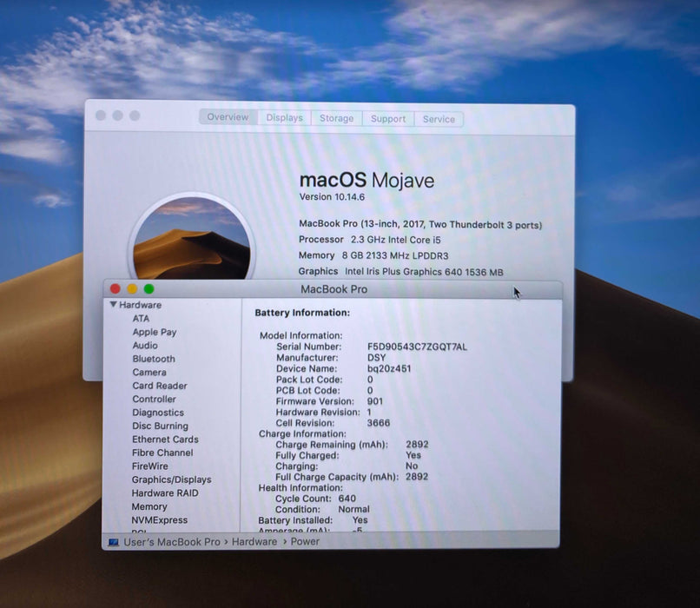Click the MacBook Pro window title
Screen dimensions: 700x608
(x=333, y=289)
